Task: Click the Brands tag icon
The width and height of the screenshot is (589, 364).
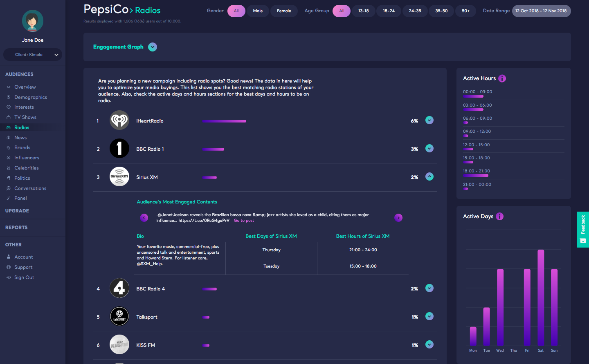Action: point(9,147)
